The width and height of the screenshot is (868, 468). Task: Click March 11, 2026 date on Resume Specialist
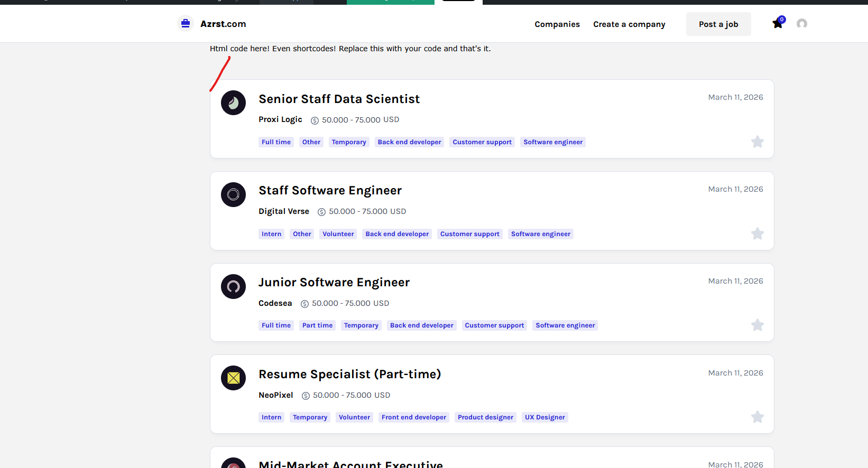point(735,373)
